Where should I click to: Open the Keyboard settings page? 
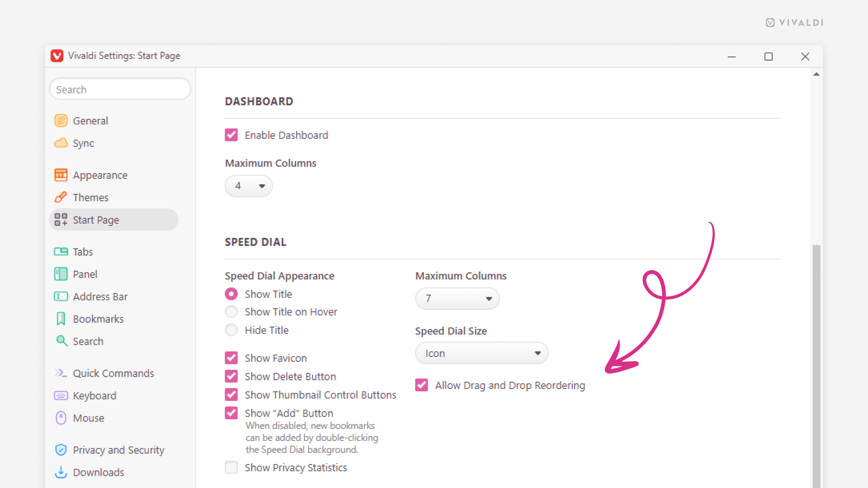point(61,395)
